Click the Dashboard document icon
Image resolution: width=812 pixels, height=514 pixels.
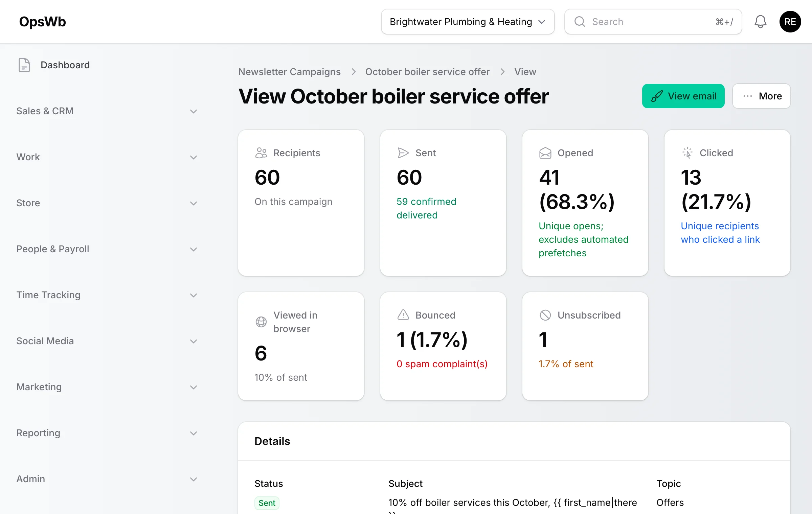(x=24, y=65)
